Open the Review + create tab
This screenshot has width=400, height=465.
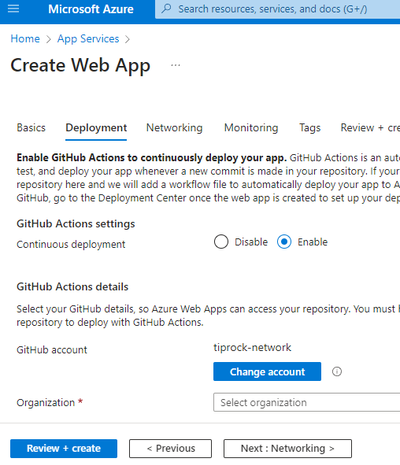tap(370, 128)
